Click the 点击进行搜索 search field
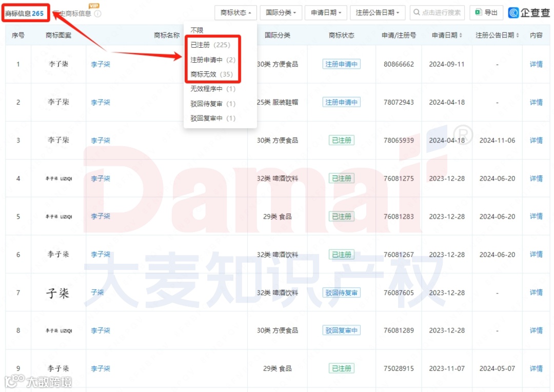The image size is (554, 392). point(437,13)
